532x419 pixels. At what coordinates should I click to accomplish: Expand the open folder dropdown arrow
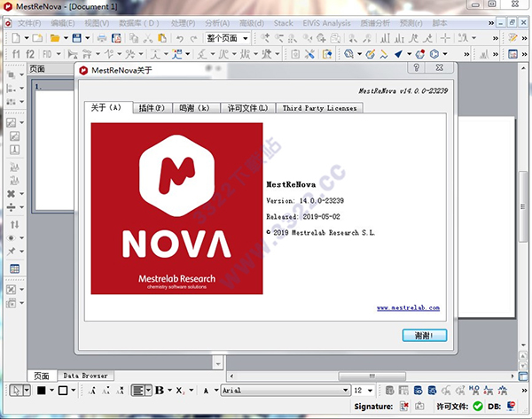66,38
